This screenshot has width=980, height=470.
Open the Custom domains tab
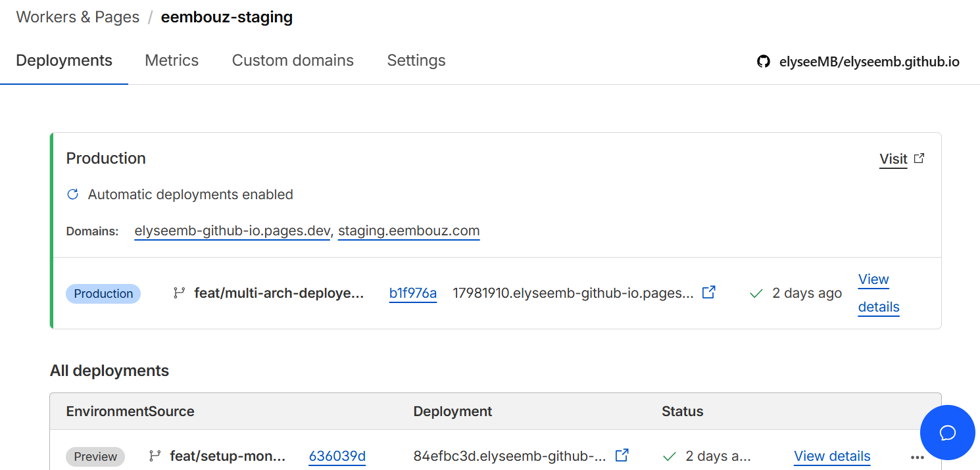[x=293, y=60]
